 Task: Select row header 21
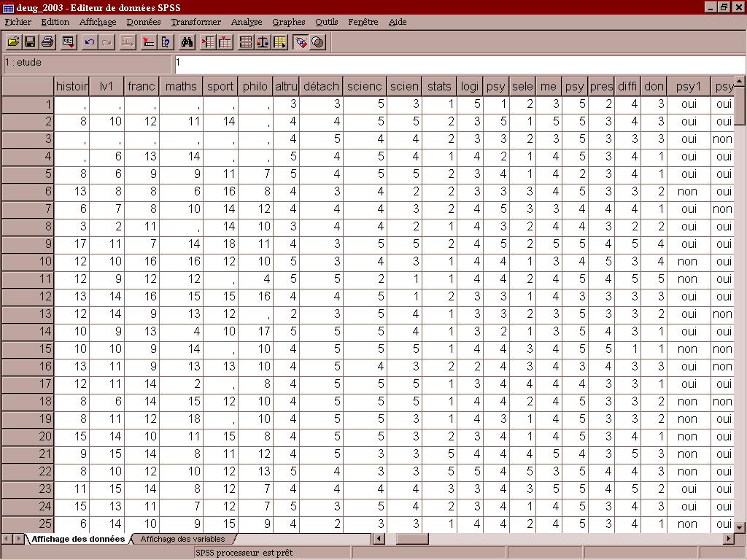[28, 454]
